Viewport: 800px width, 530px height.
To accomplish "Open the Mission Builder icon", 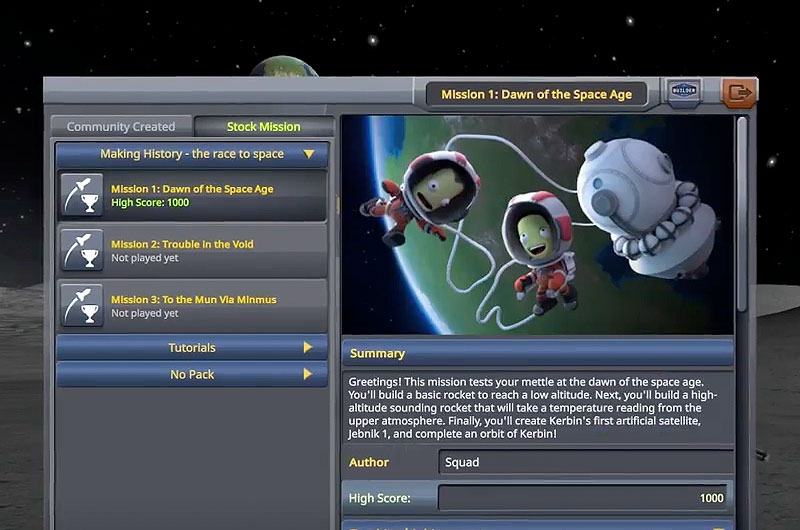I will click(x=685, y=93).
